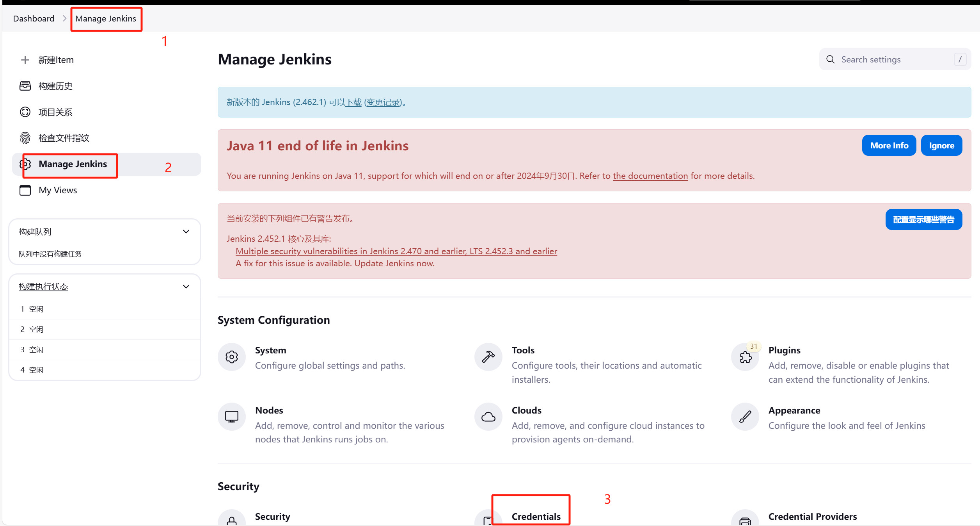Open Clouds configuration
The height and width of the screenshot is (526, 980).
tap(527, 410)
